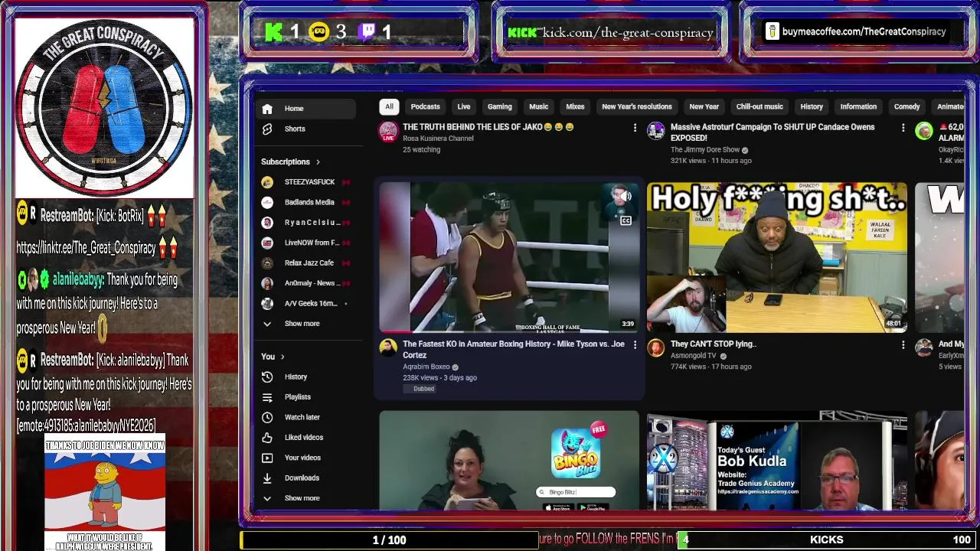Open the Holy f***ing sh*t thumbnail

[777, 257]
